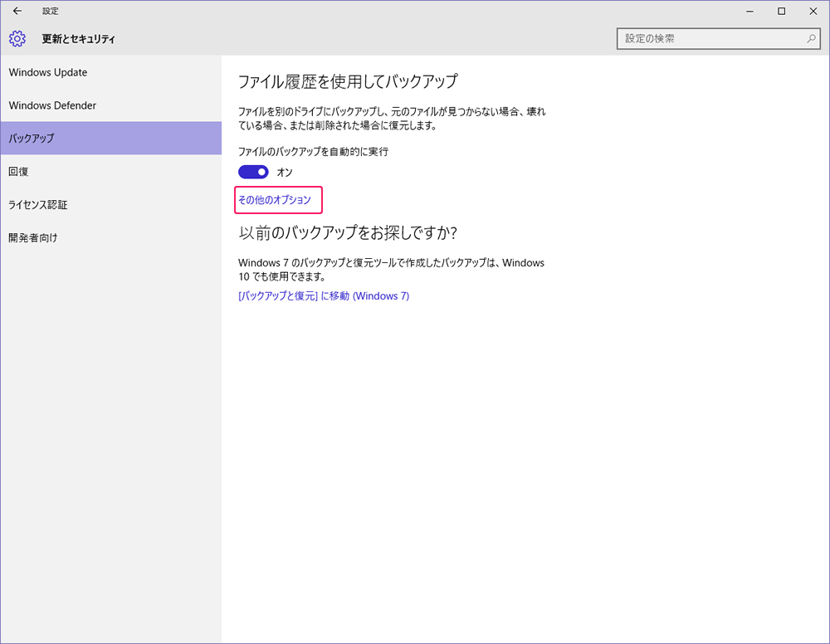Open [バックアップと復元] に移動 (Windows 7) link
Viewport: 830px width, 644px height.
(324, 295)
